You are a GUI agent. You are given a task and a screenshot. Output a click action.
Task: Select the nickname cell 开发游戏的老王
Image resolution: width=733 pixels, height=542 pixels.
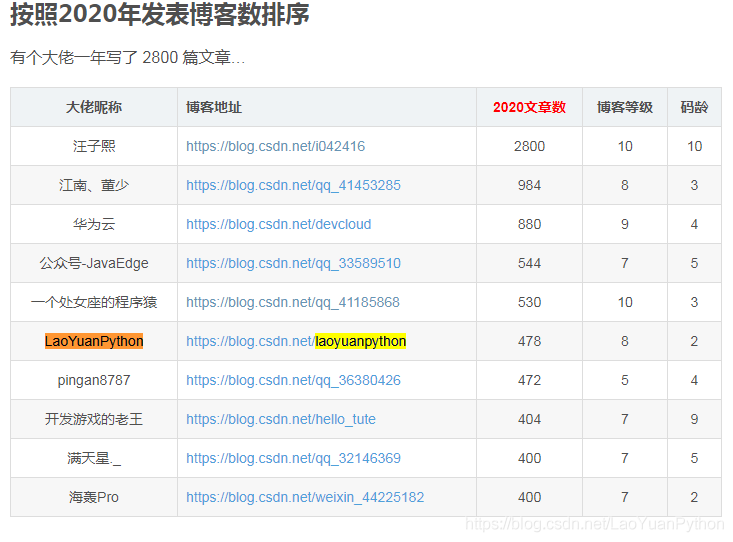pyautogui.click(x=94, y=419)
